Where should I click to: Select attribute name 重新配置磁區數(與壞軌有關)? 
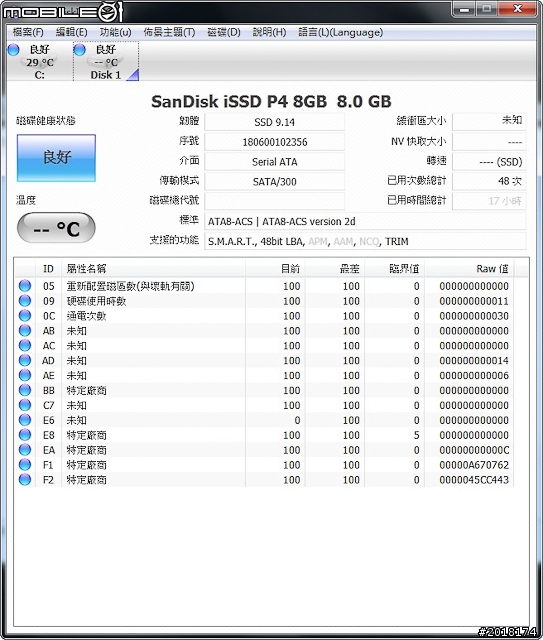[130, 286]
